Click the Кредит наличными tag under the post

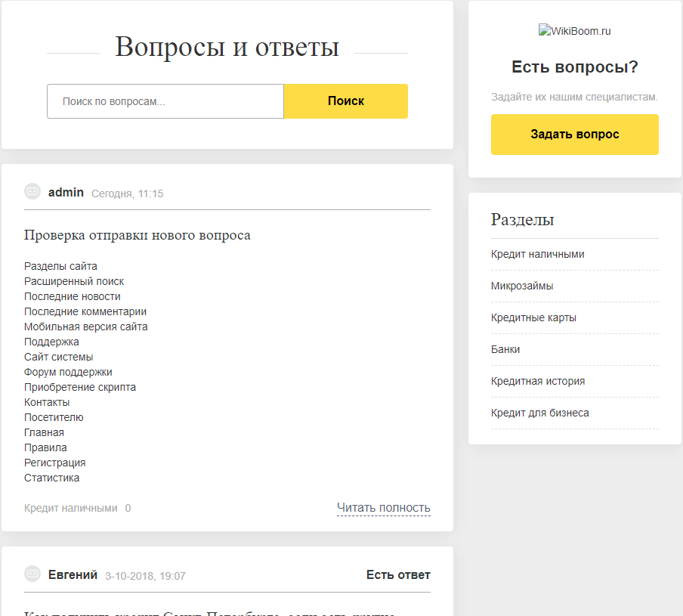tap(70, 509)
